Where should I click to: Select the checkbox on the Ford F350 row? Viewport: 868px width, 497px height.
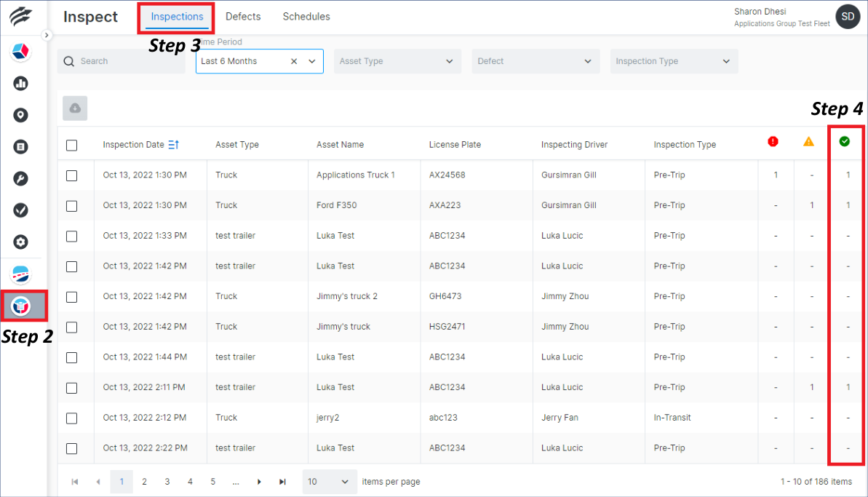tap(71, 204)
